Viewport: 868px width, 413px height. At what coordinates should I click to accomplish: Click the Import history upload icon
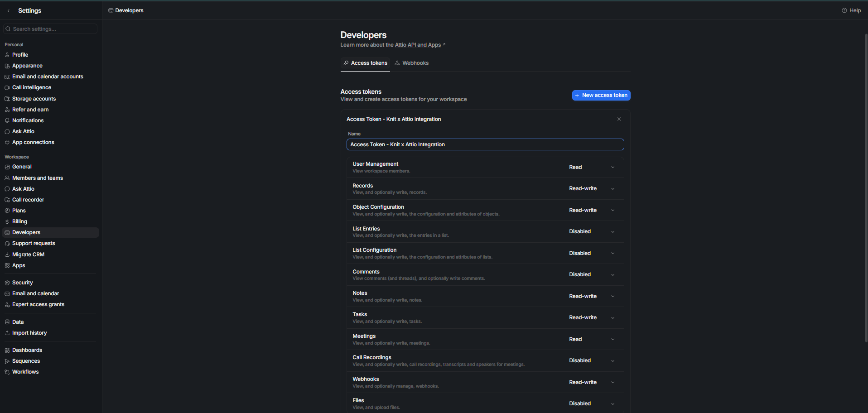pos(7,333)
